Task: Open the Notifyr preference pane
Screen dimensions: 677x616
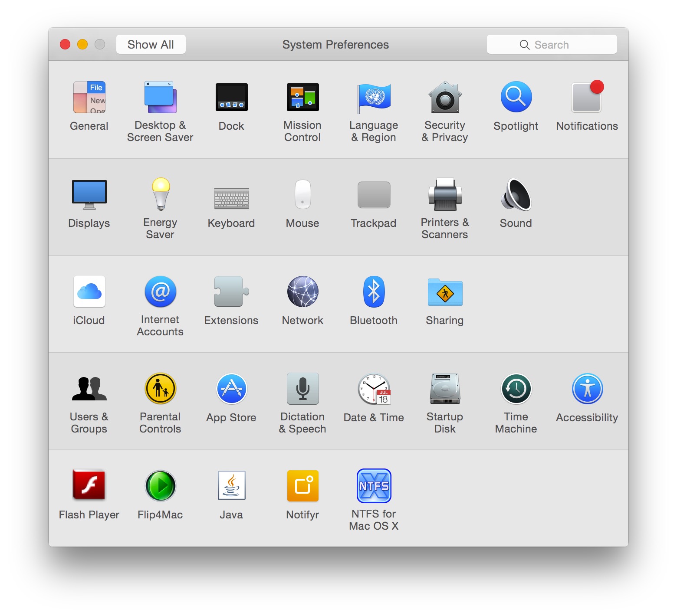Action: click(302, 486)
